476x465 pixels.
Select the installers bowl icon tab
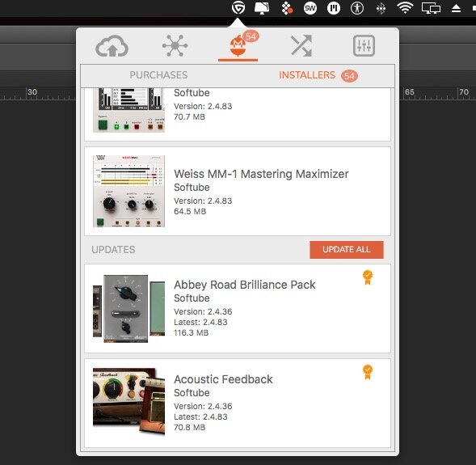pos(238,46)
